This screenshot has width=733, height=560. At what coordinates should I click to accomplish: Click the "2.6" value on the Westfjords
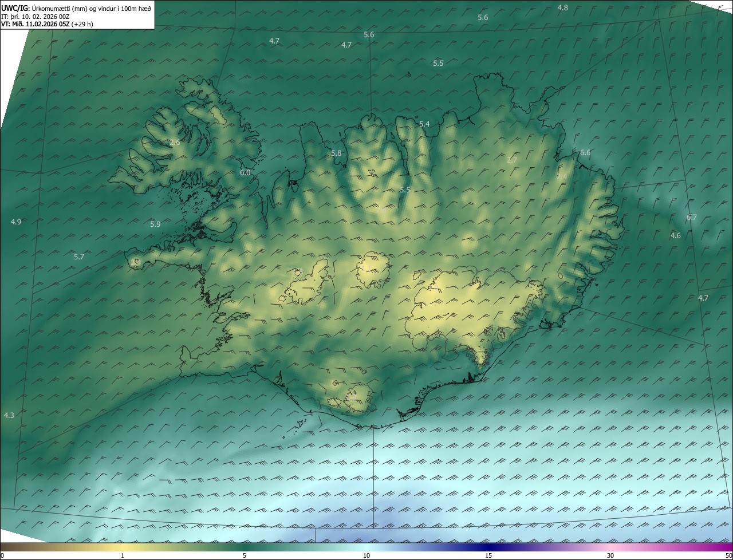pos(175,142)
